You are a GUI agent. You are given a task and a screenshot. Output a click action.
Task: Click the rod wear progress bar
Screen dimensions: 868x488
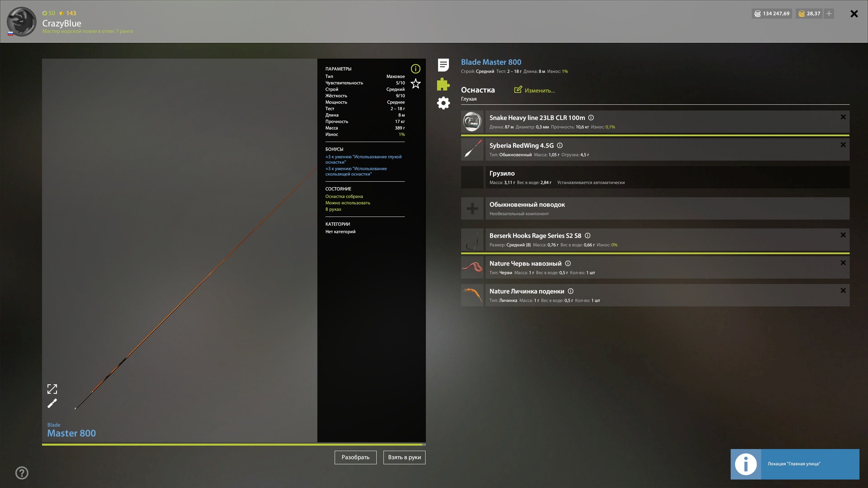click(x=234, y=444)
